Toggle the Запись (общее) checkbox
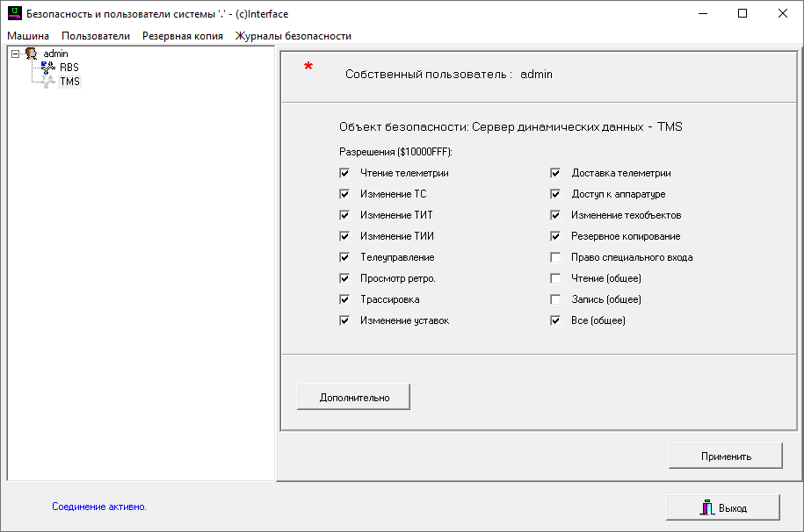804x532 pixels. (x=555, y=299)
